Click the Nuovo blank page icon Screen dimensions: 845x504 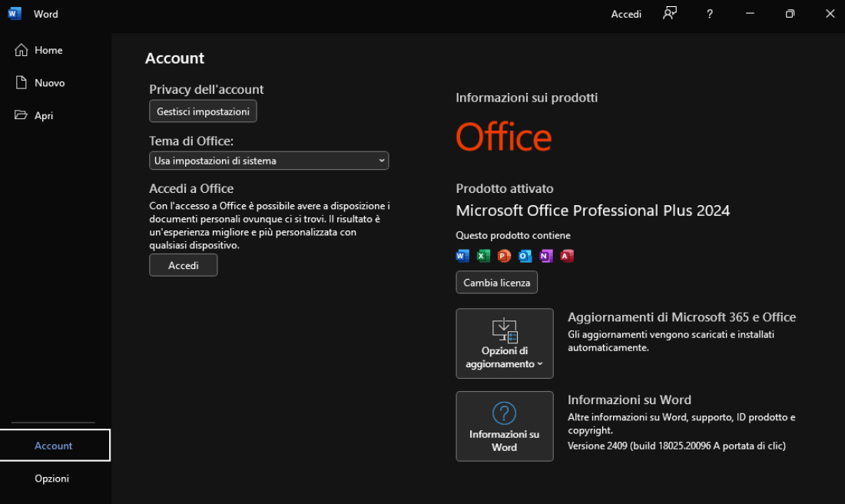pyautogui.click(x=21, y=82)
